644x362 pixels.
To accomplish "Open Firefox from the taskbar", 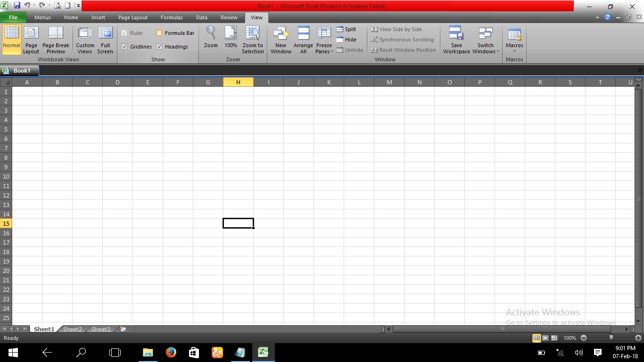I will [171, 352].
